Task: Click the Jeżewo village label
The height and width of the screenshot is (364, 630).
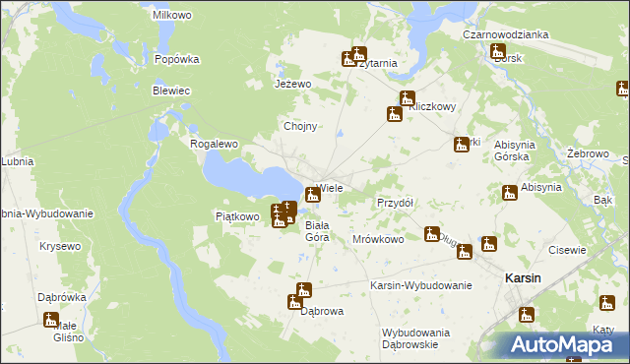Action: (x=293, y=84)
